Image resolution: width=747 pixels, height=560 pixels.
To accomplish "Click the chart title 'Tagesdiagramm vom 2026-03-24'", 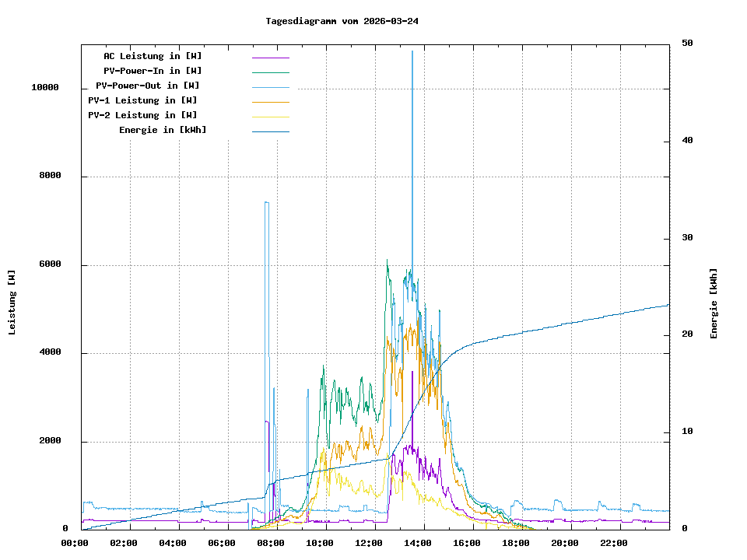I will [x=342, y=21].
